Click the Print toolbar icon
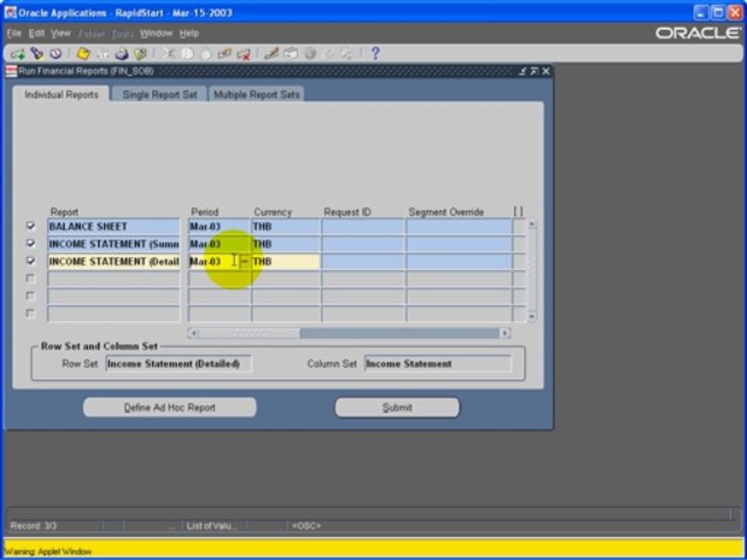 (x=121, y=54)
